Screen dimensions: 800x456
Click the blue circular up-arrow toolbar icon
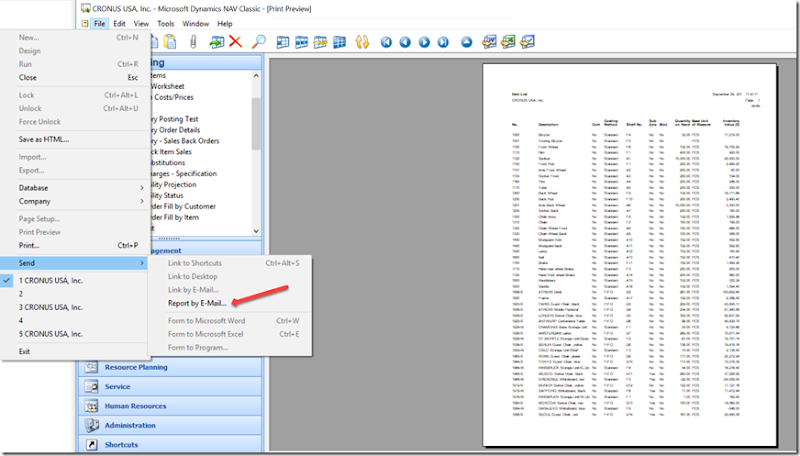point(466,42)
